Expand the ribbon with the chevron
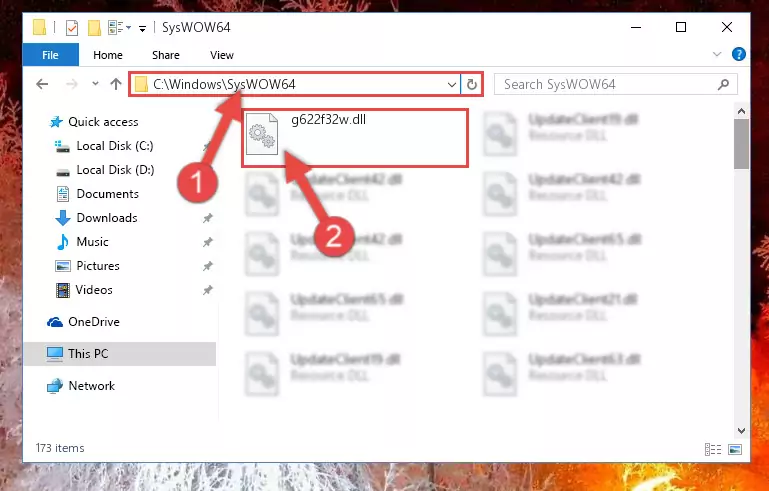 click(x=717, y=54)
